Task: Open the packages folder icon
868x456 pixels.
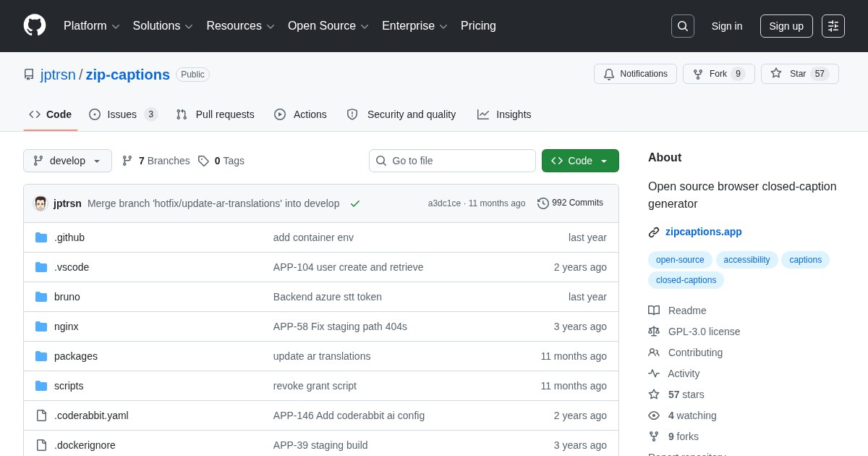Action: point(41,356)
